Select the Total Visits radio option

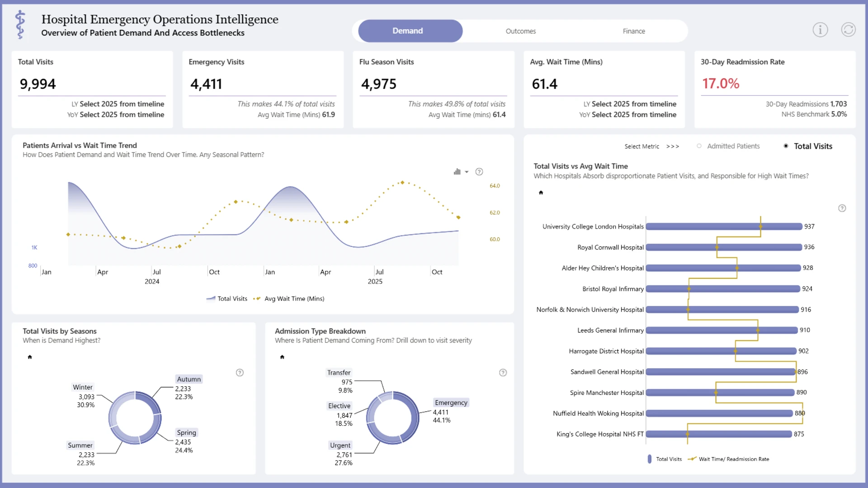(808, 146)
